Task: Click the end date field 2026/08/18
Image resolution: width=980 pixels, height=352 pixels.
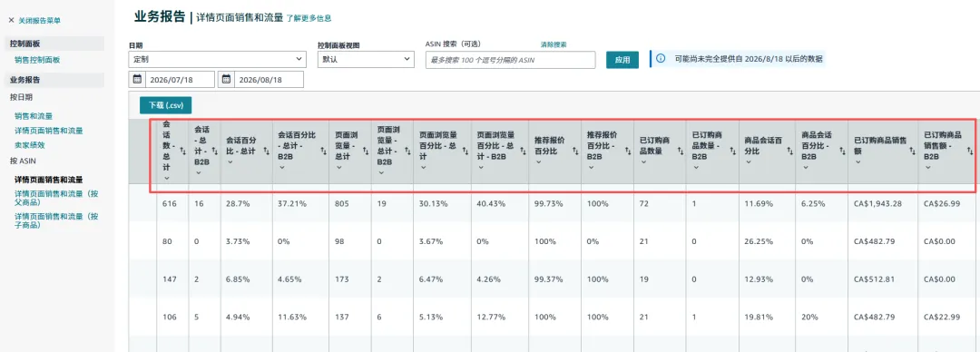Action: tap(269, 80)
